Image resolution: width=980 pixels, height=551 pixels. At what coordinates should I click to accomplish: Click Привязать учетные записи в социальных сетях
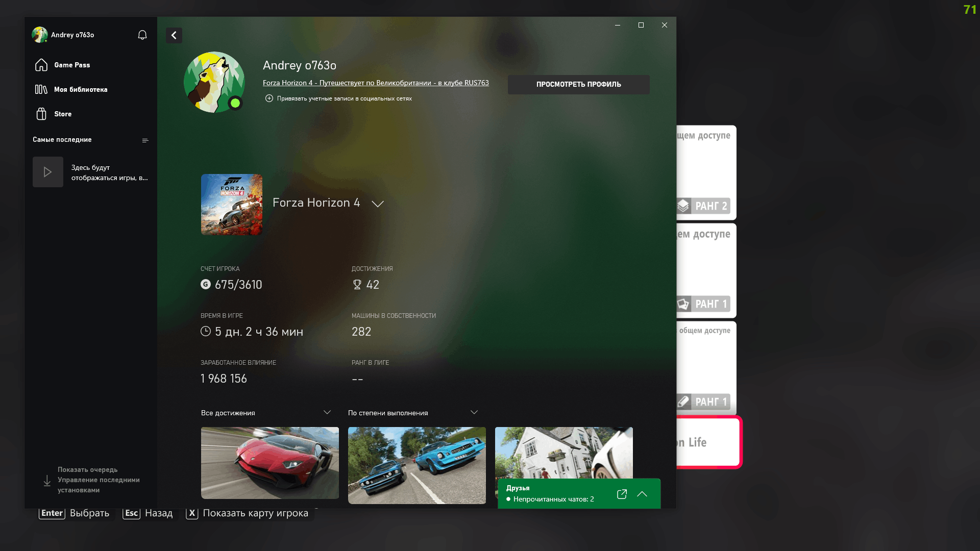coord(345,98)
